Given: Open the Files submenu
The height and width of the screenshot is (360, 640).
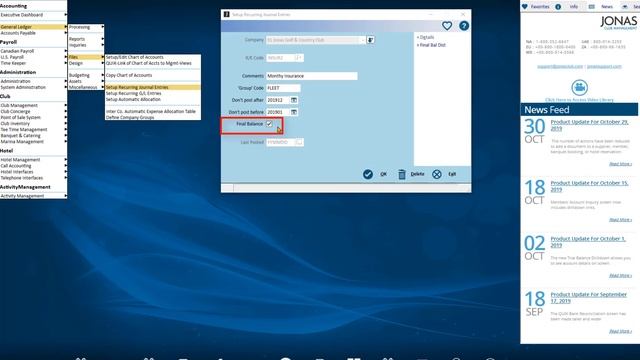Looking at the screenshot, I should (x=86, y=57).
